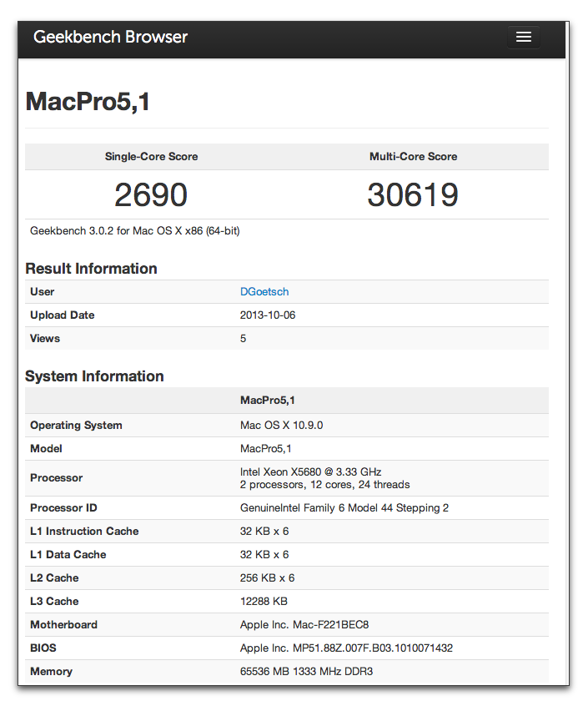Click the Memory row label
Screen dimensions: 588x706
pyautogui.click(x=51, y=672)
